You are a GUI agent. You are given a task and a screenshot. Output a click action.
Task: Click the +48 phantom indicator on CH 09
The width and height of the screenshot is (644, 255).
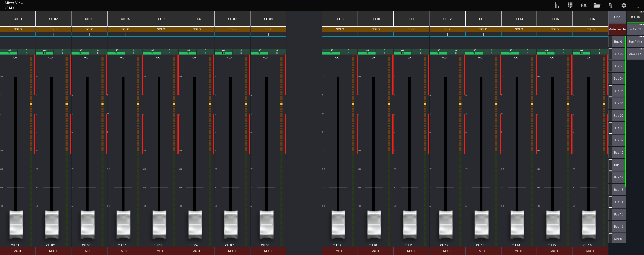coord(331,50)
